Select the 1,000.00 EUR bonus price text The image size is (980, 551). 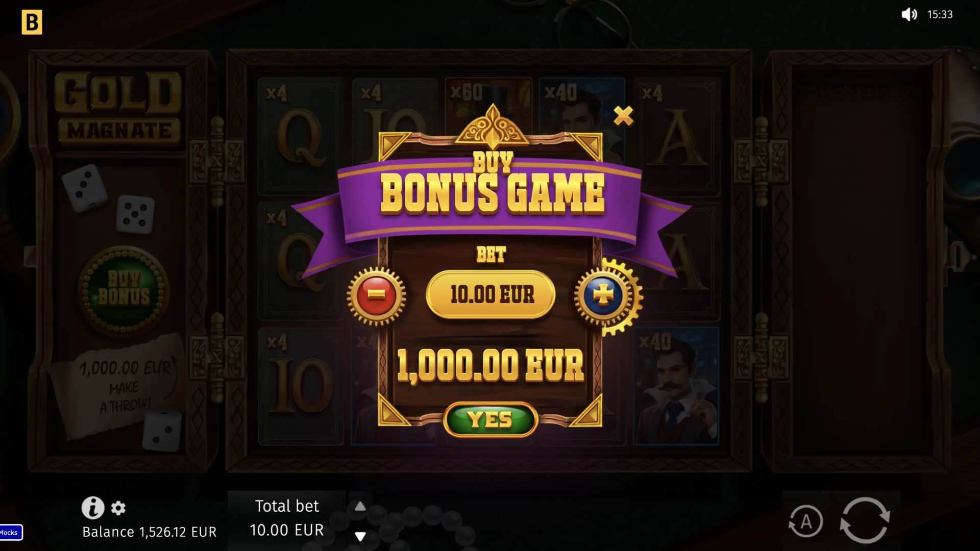point(491,366)
